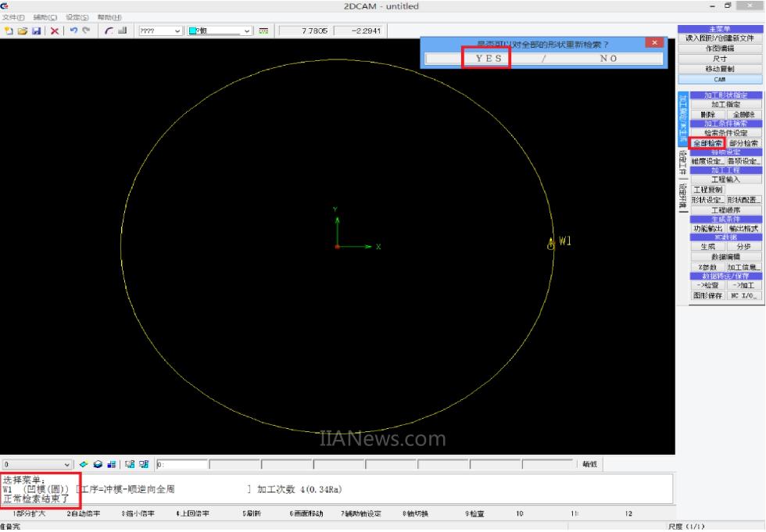The height and width of the screenshot is (532, 766).
Task: Close the re-search confirmation prompt
Action: click(655, 43)
